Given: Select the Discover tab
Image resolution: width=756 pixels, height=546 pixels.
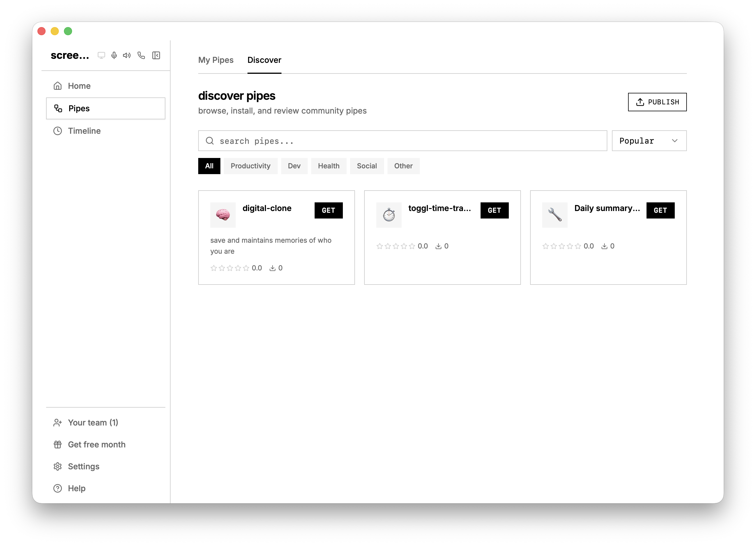Looking at the screenshot, I should pos(264,60).
